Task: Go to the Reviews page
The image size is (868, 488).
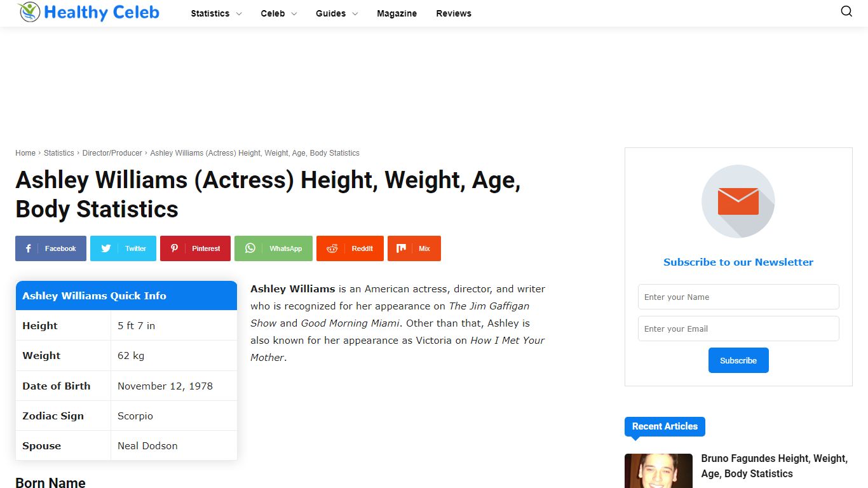Action: pyautogui.click(x=454, y=13)
